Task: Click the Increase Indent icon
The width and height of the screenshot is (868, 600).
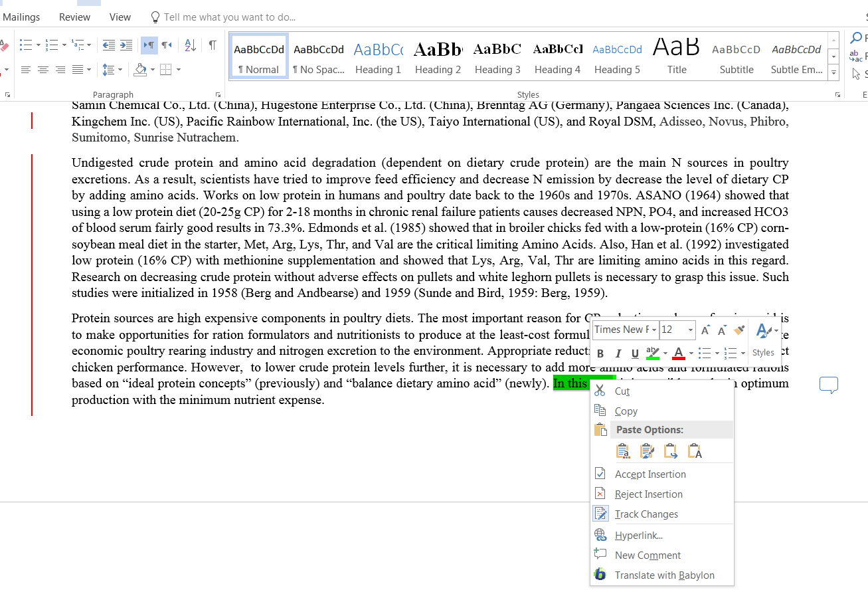Action: pos(126,45)
